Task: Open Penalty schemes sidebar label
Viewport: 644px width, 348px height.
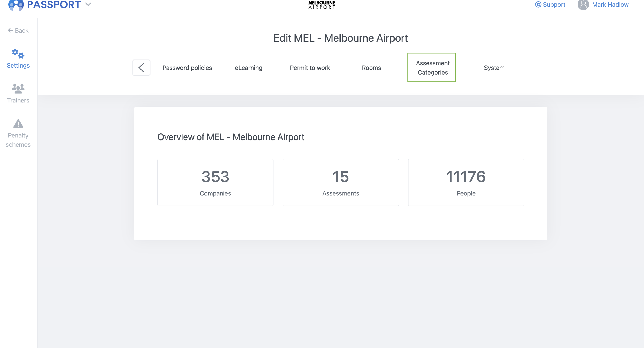Action: pyautogui.click(x=18, y=140)
